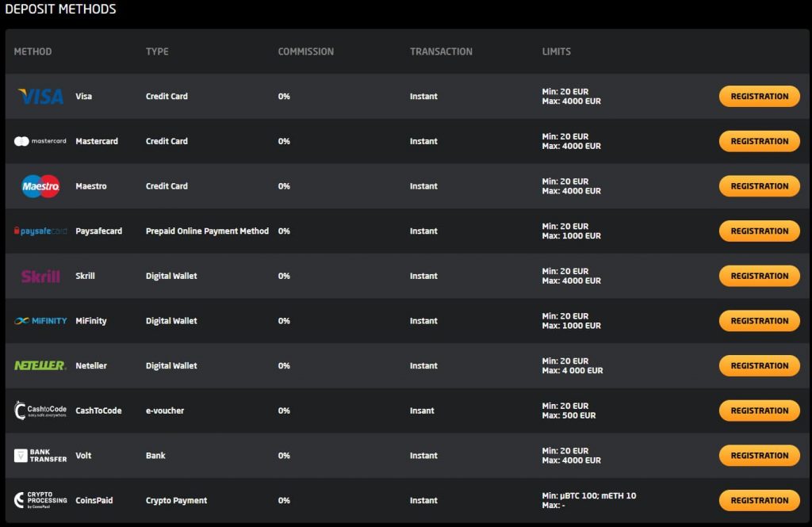Click the Skrill logo icon
This screenshot has width=812, height=527.
click(x=40, y=276)
